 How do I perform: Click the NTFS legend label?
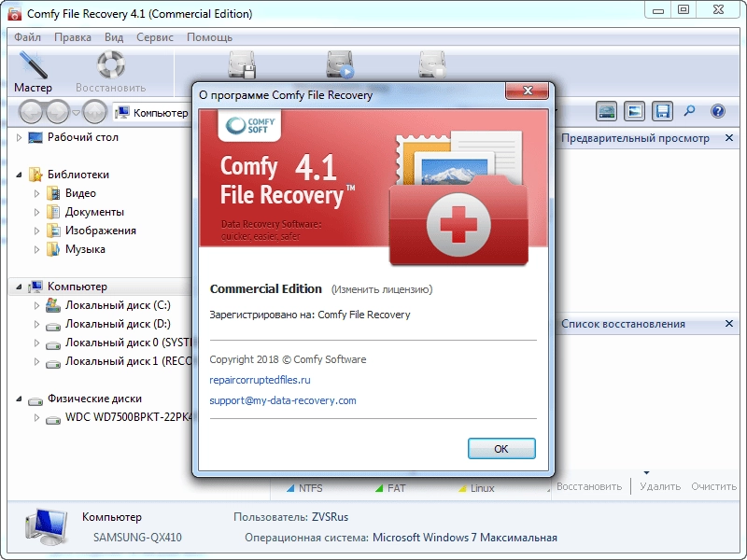point(311,488)
